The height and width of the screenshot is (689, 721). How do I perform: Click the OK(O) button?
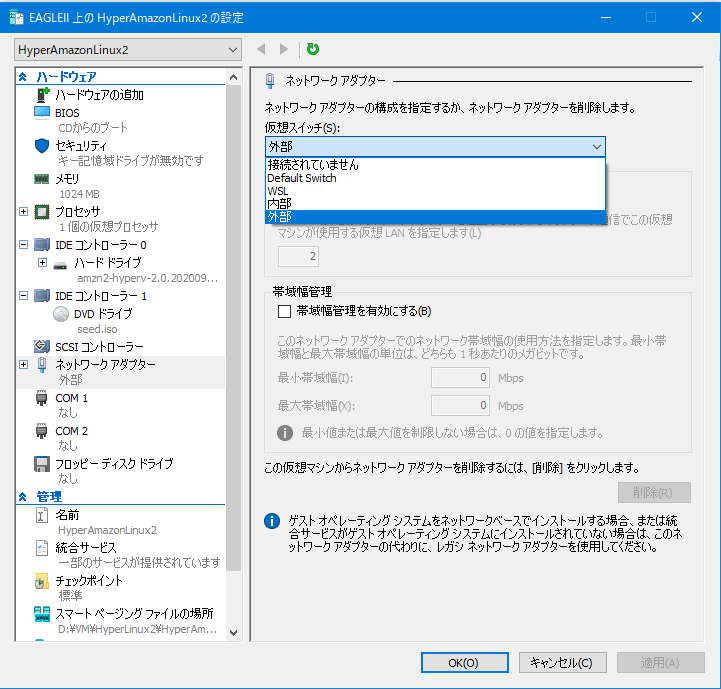coord(464,663)
